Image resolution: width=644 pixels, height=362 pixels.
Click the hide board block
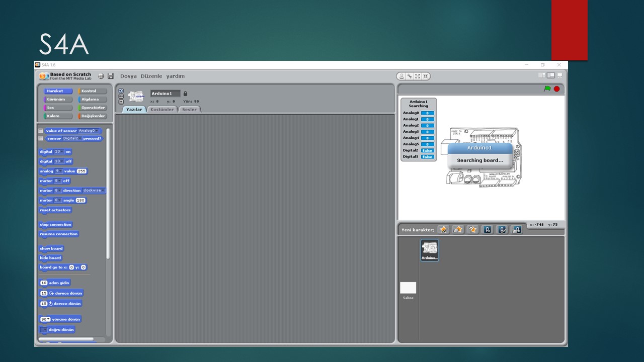pyautogui.click(x=50, y=258)
